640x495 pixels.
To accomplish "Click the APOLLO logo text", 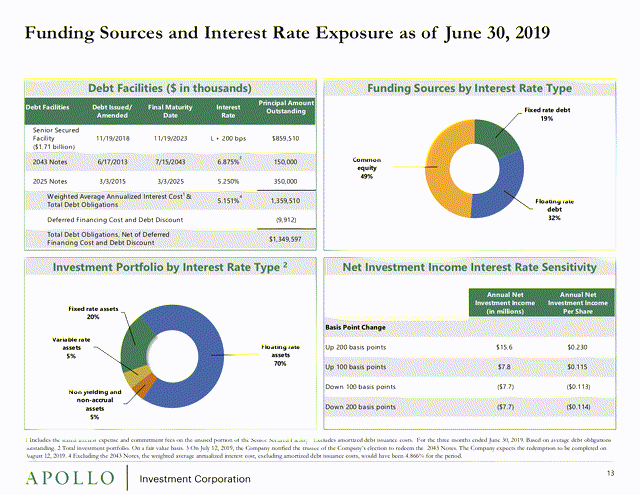I will [x=70, y=478].
